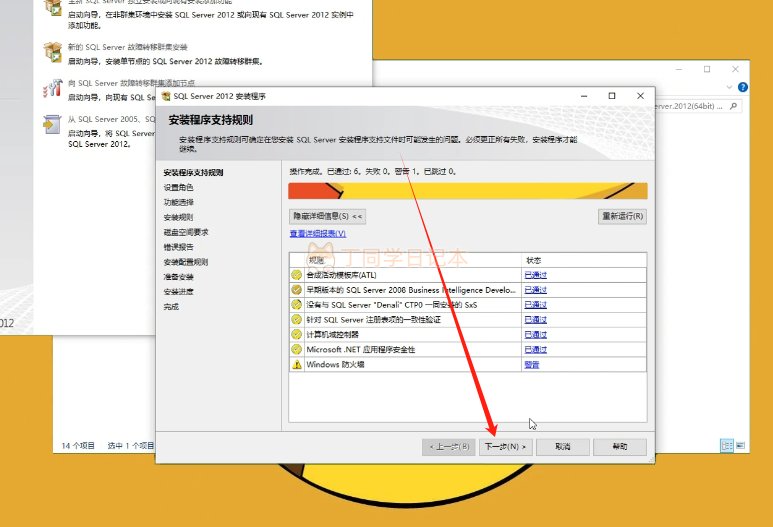Select the 安装规则 step in the sidebar
Screen dimensions: 773x527
click(x=178, y=217)
